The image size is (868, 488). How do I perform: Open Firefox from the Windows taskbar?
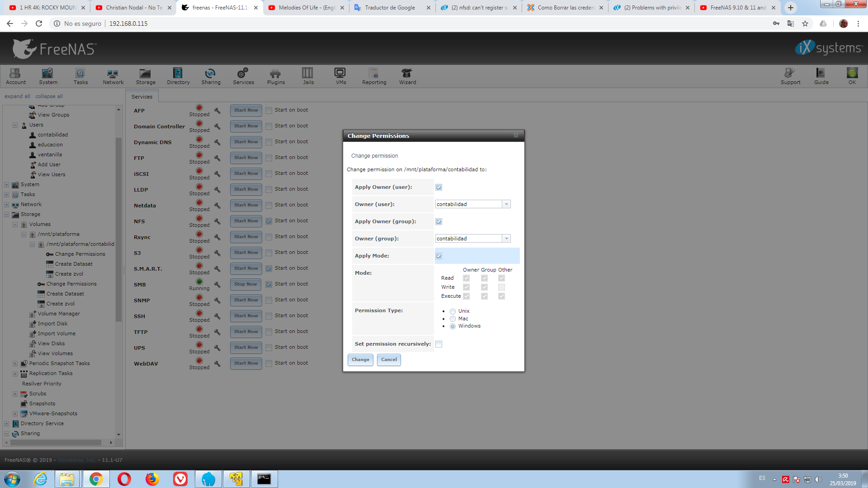pos(152,479)
